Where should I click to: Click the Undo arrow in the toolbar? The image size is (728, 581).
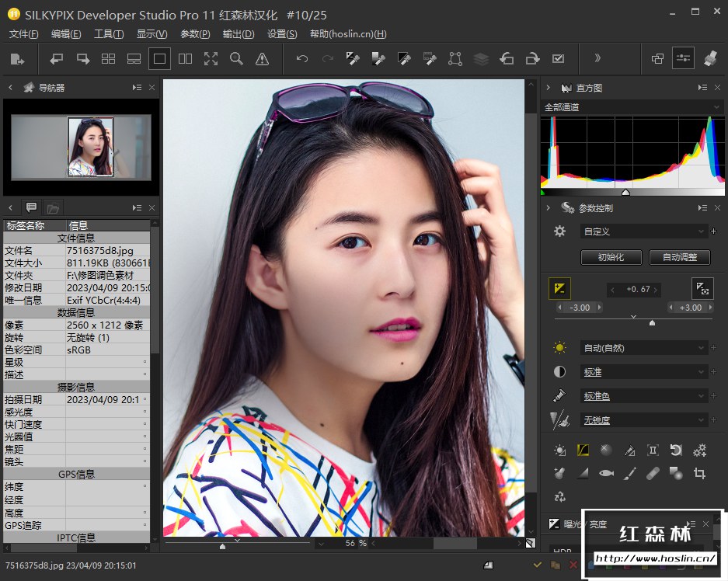point(302,58)
